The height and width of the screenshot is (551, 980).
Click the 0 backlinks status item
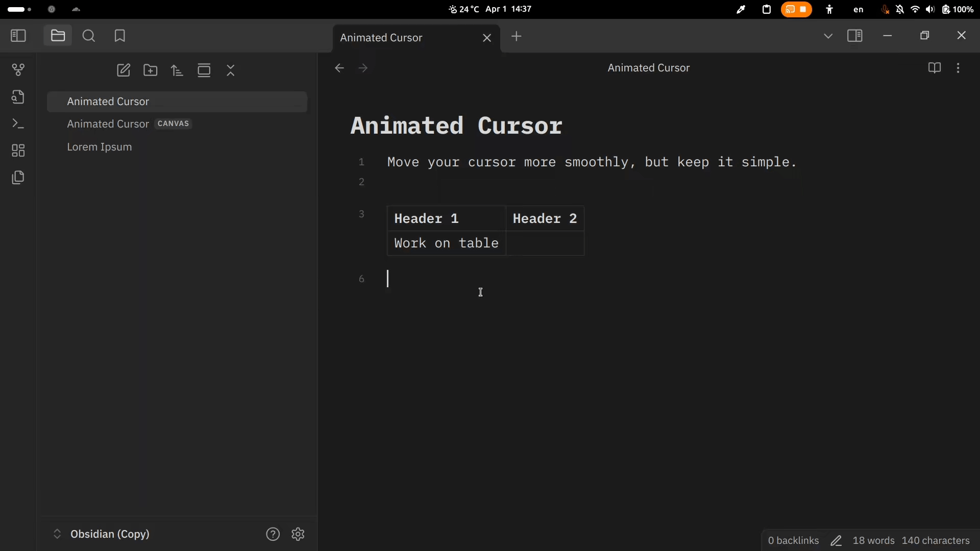[793, 540]
